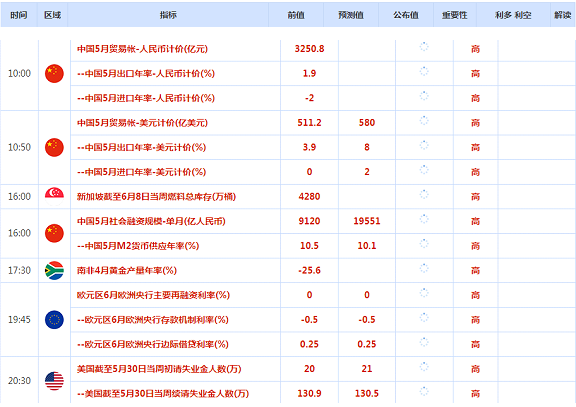This screenshot has height=407, width=576.
Task: Click the South Africa flag icon
Action: [54, 270]
